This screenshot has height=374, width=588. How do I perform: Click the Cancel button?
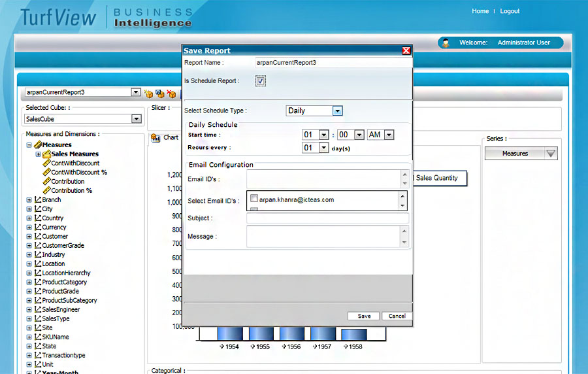click(x=397, y=316)
